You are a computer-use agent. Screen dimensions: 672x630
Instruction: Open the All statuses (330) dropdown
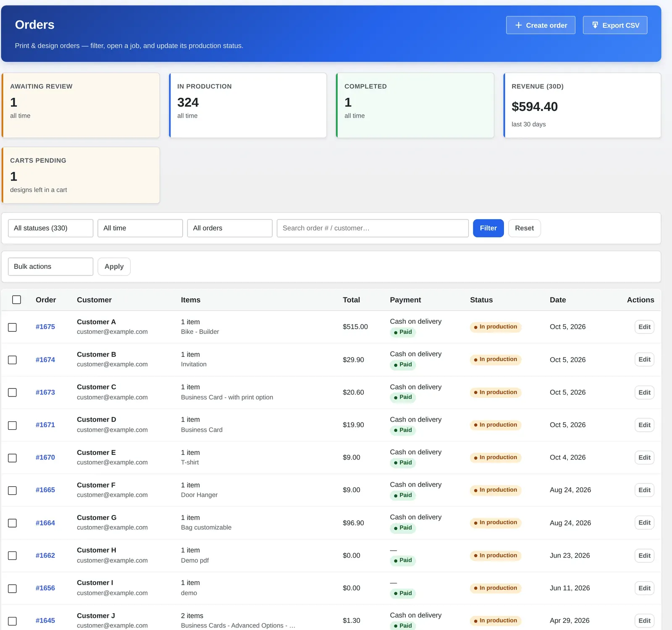(x=50, y=228)
